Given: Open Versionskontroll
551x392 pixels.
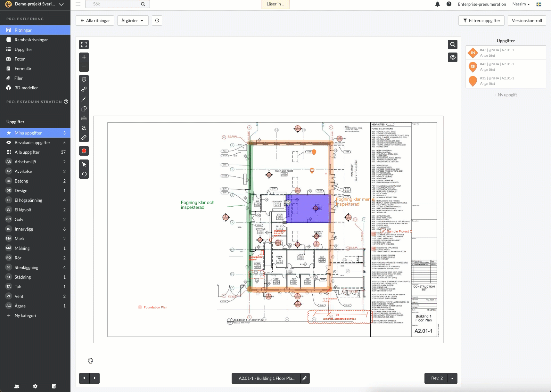Looking at the screenshot, I should click(x=527, y=20).
